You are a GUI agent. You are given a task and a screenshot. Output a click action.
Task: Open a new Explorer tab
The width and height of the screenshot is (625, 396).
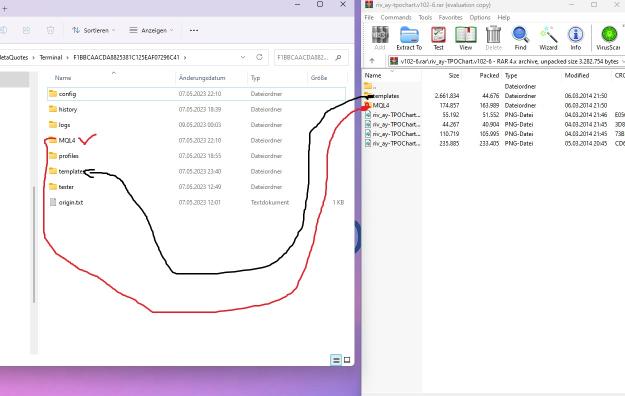pyautogui.click(x=4, y=8)
